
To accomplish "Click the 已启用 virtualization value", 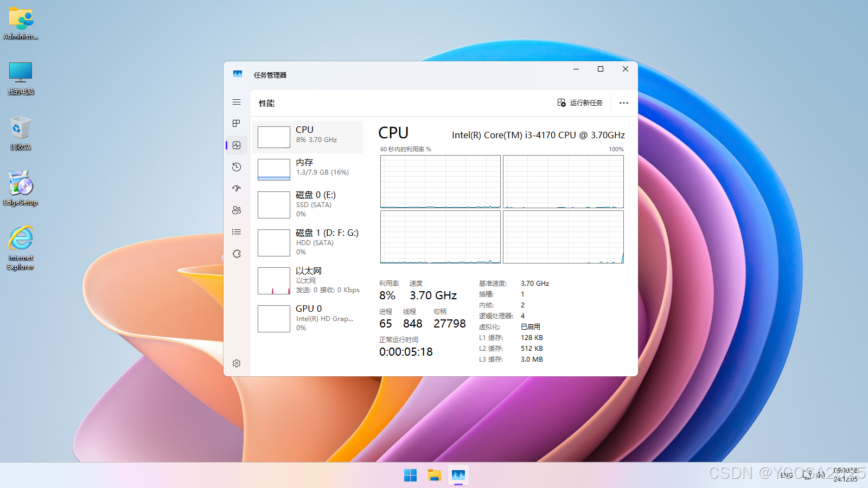I will point(531,327).
